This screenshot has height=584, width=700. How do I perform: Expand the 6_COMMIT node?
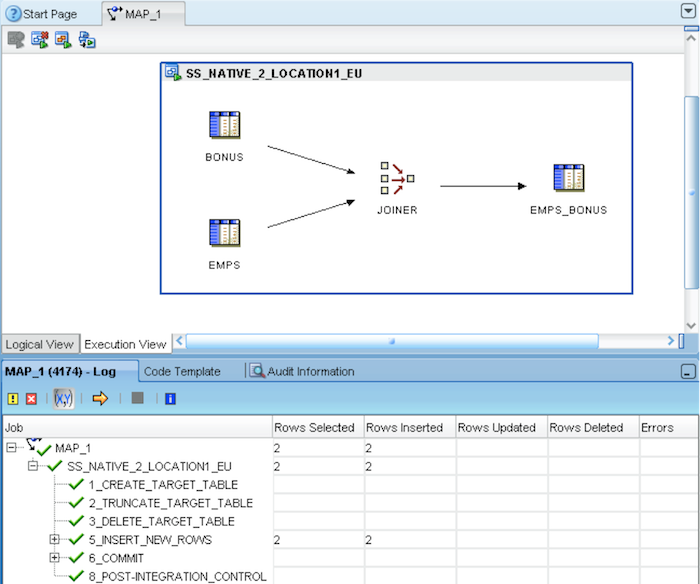coord(54,557)
